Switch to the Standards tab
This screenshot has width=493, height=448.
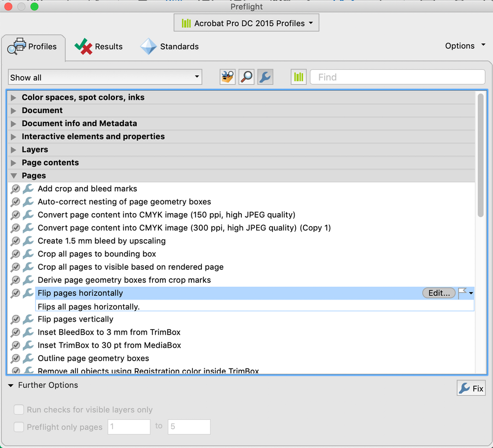(x=170, y=46)
